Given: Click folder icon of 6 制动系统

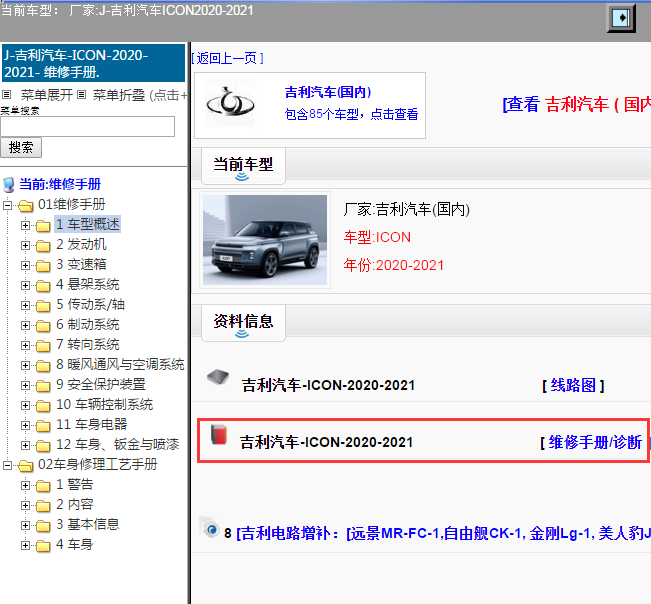Looking at the screenshot, I should coord(43,325).
